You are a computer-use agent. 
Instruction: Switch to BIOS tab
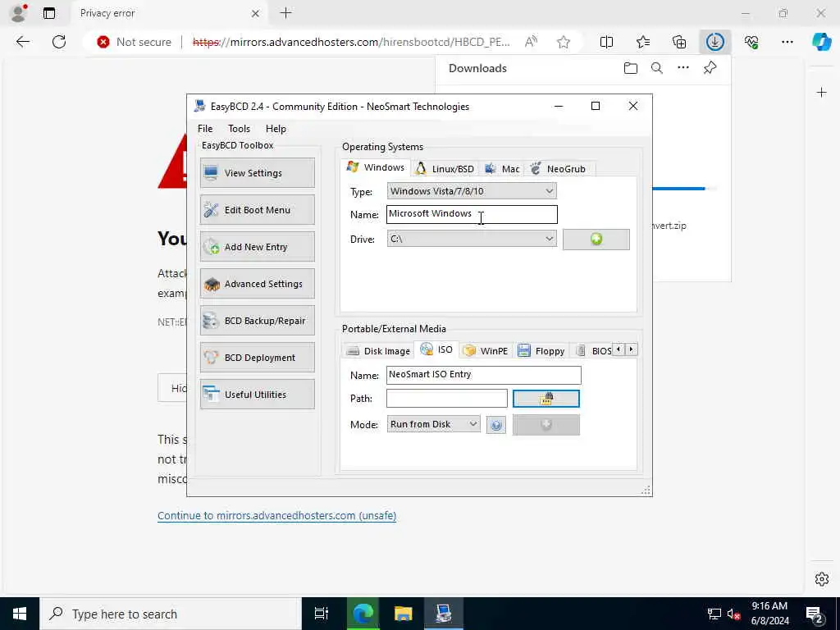tap(594, 351)
